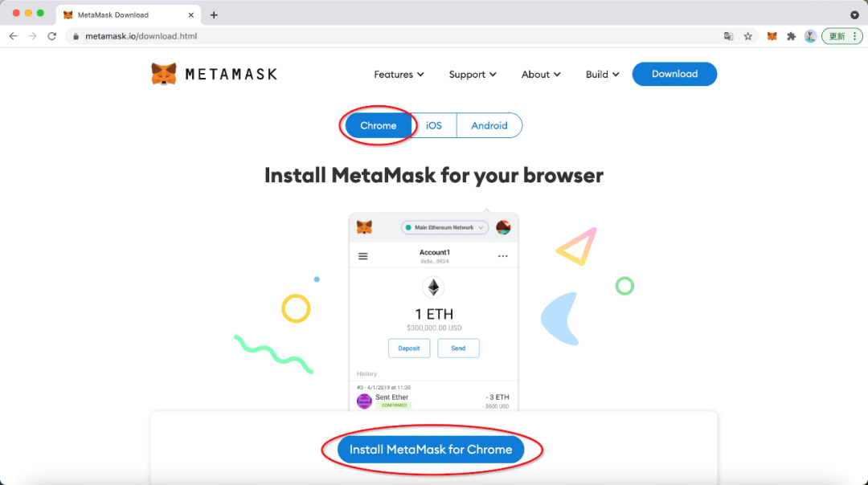Screen dimensions: 868x485
Task: Click the - 3 ETH transaction amount
Action: click(497, 397)
